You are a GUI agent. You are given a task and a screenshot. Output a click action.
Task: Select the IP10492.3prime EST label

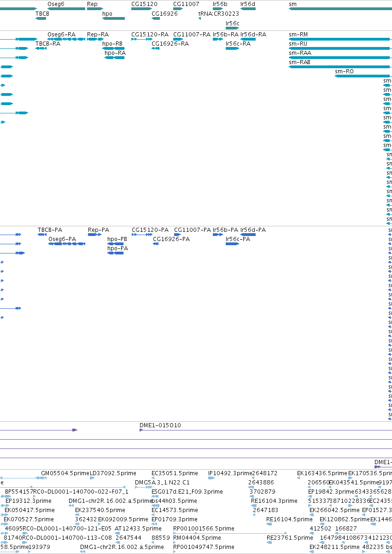click(230, 473)
